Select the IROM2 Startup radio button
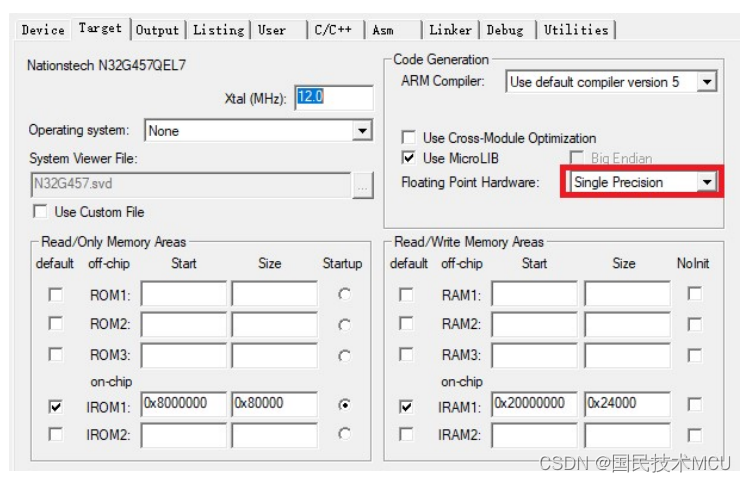Viewport: 746px width, 482px height. click(344, 433)
